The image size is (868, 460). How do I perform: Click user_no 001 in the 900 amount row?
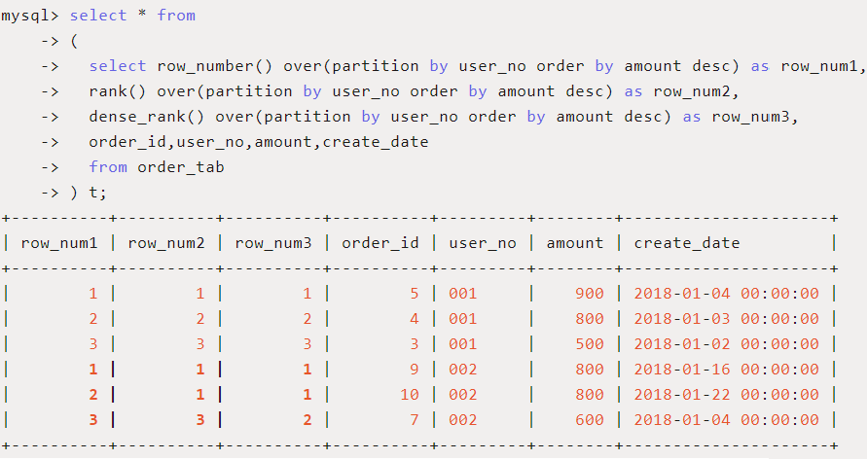coord(463,294)
